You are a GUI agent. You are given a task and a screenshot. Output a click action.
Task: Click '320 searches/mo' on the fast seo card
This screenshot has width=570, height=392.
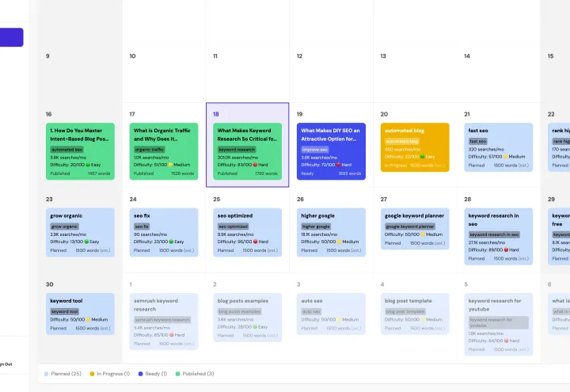486,149
